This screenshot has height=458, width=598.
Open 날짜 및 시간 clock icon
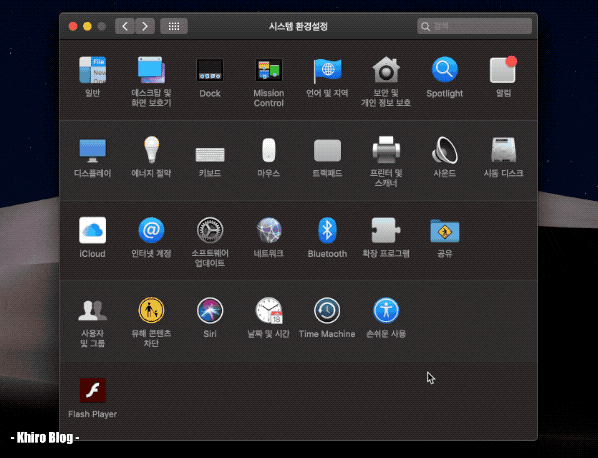[268, 310]
